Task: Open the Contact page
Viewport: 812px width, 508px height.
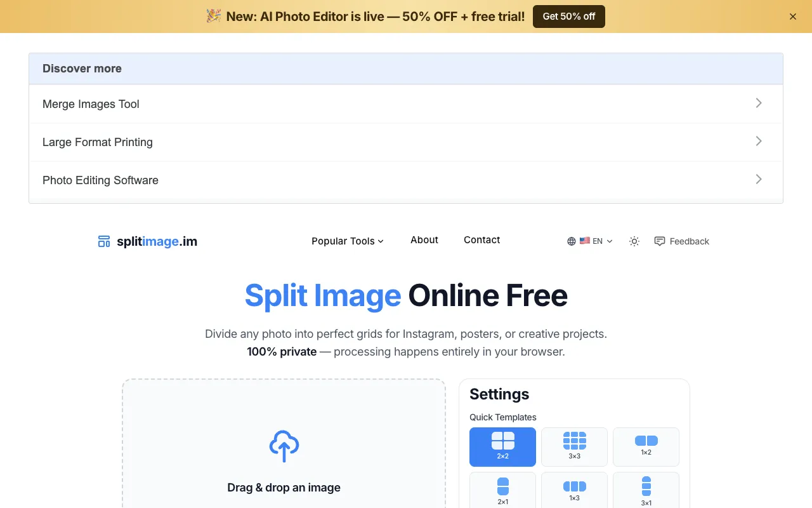Action: (482, 240)
